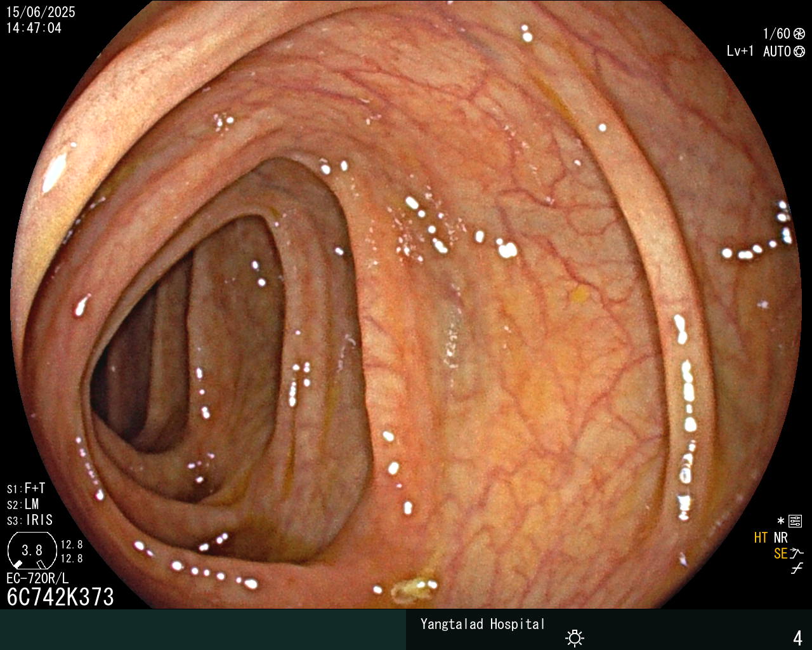This screenshot has width=812, height=650.
Task: Open the image settings sliders icon
Action: coord(795,521)
